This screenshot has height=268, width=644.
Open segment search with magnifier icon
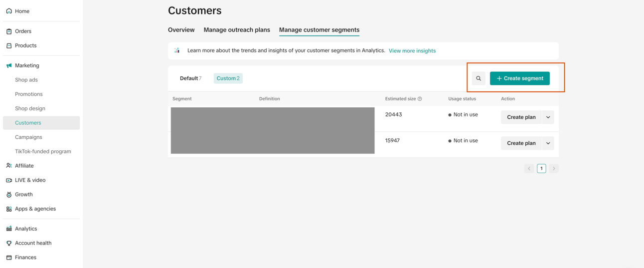pos(479,78)
